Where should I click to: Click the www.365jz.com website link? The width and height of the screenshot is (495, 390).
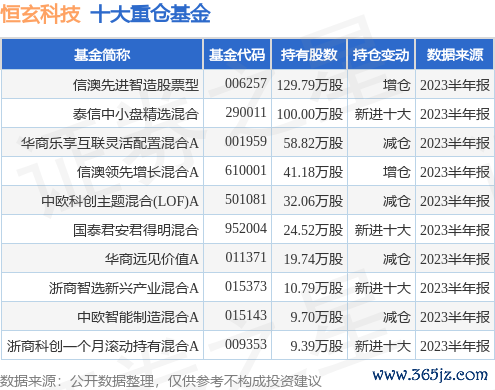point(430,375)
